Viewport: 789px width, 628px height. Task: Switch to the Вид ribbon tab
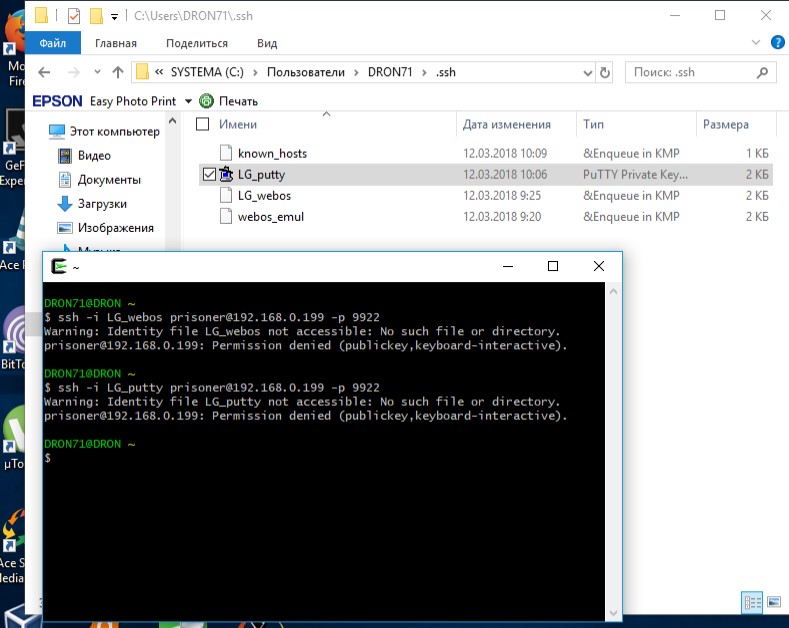tap(267, 43)
